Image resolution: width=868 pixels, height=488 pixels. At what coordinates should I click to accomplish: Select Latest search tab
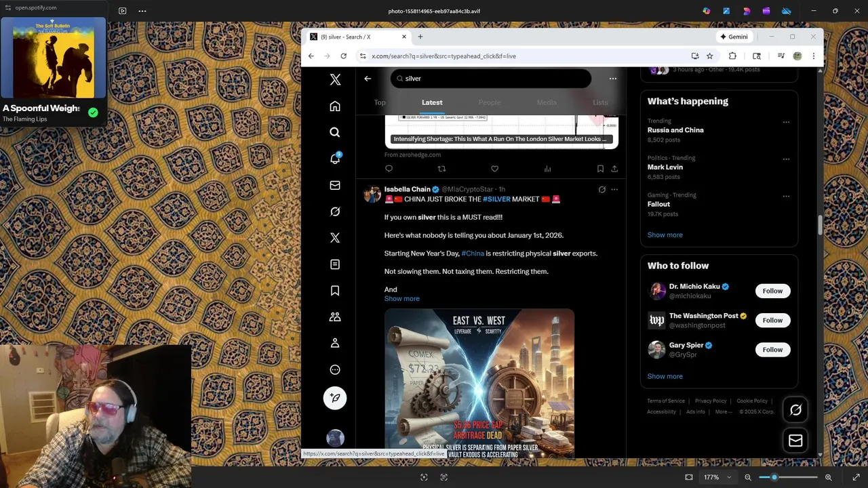click(432, 103)
